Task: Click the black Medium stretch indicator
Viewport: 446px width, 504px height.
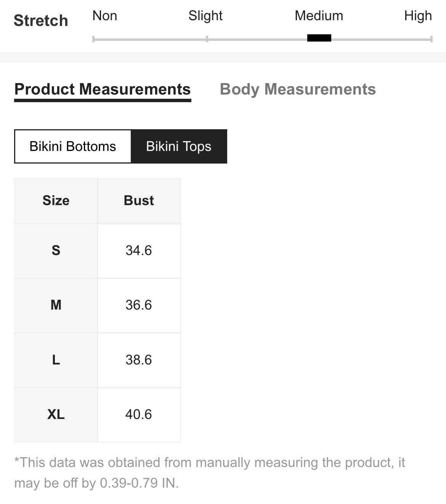Action: click(319, 38)
